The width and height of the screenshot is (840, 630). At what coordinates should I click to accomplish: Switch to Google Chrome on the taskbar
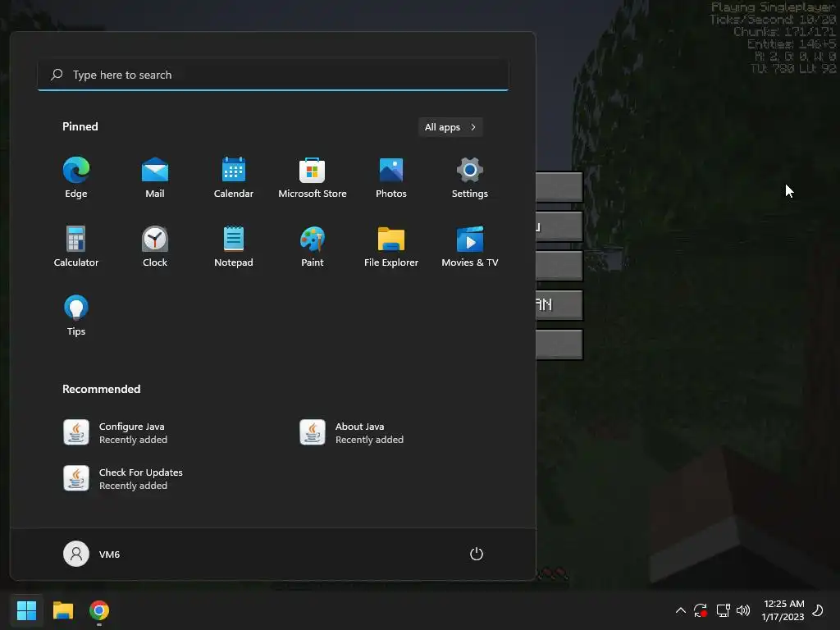[99, 610]
